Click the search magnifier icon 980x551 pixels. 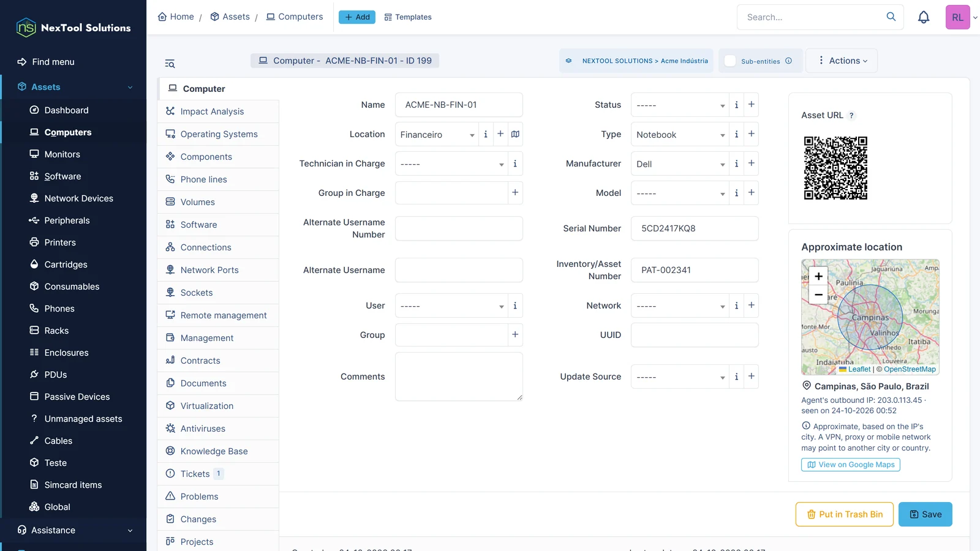point(891,17)
